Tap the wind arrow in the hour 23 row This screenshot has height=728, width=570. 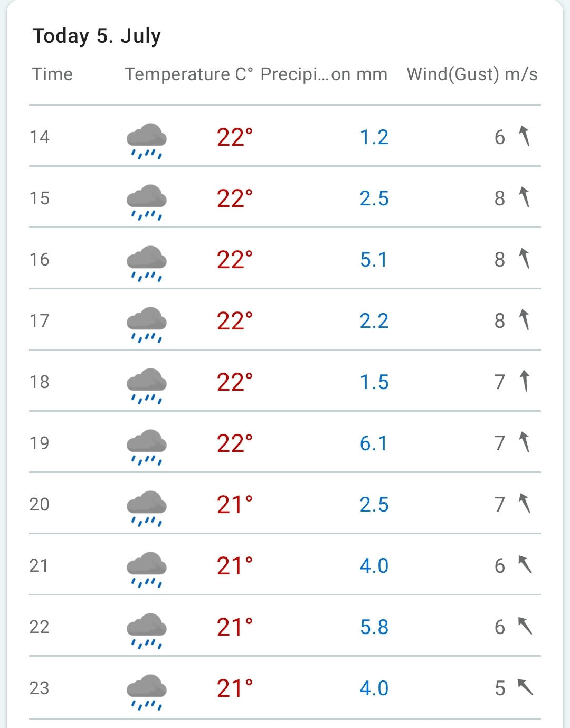pyautogui.click(x=525, y=687)
